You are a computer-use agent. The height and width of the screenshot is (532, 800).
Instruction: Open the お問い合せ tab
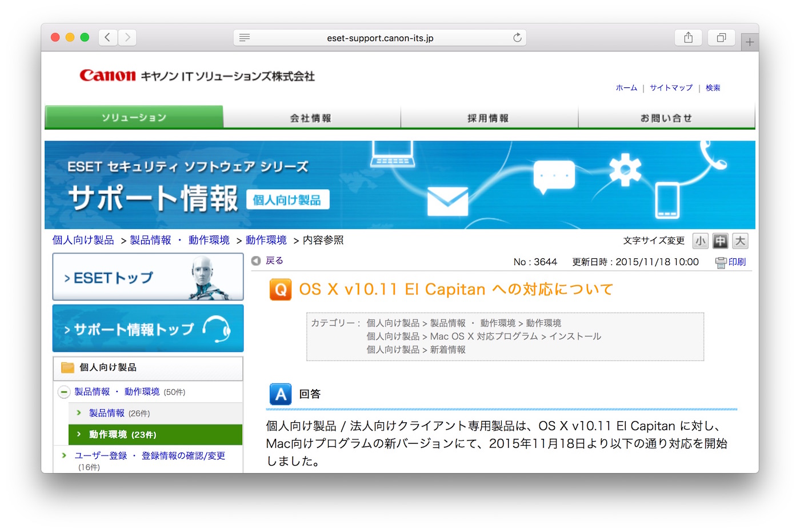coord(666,118)
